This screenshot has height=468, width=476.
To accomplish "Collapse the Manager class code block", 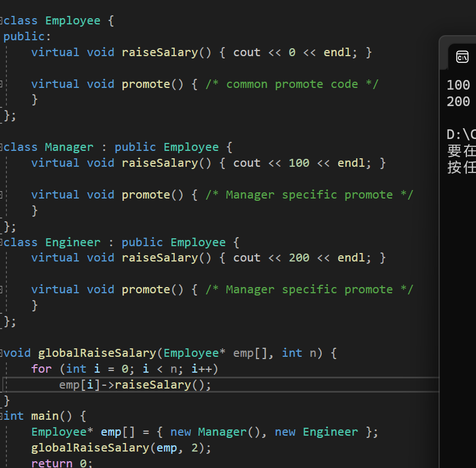I will [2, 147].
